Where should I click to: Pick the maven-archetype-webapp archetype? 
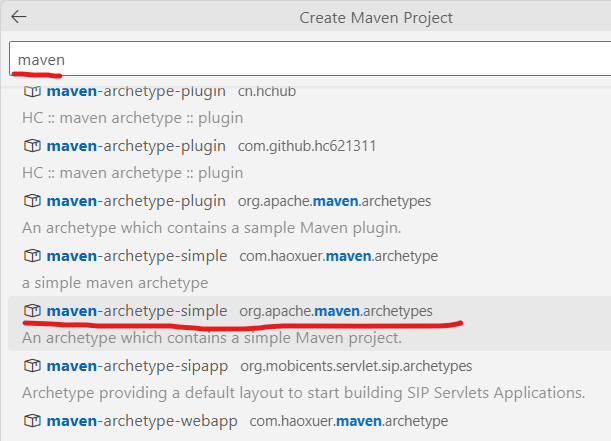(142, 421)
